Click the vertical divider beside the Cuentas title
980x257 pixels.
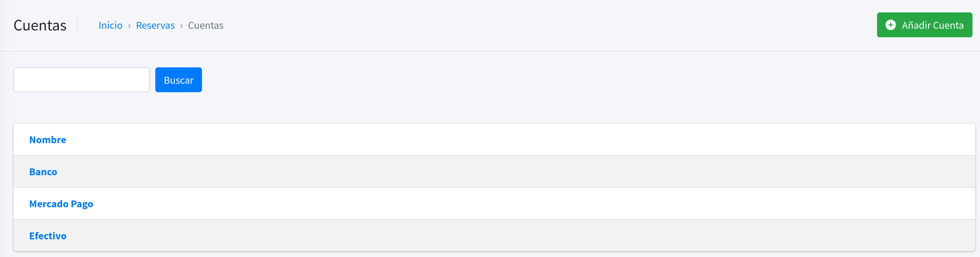77,25
